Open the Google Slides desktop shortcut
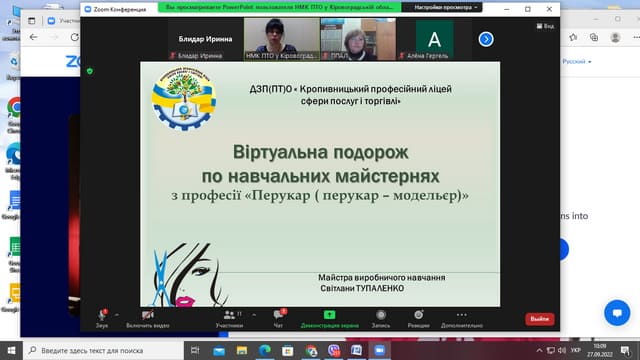This screenshot has height=360, width=640. click(13, 298)
